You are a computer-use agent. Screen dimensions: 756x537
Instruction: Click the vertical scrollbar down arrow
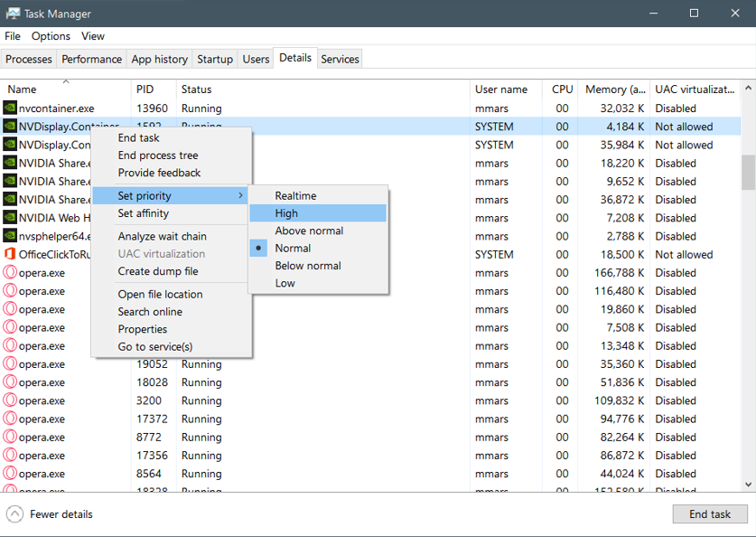748,485
